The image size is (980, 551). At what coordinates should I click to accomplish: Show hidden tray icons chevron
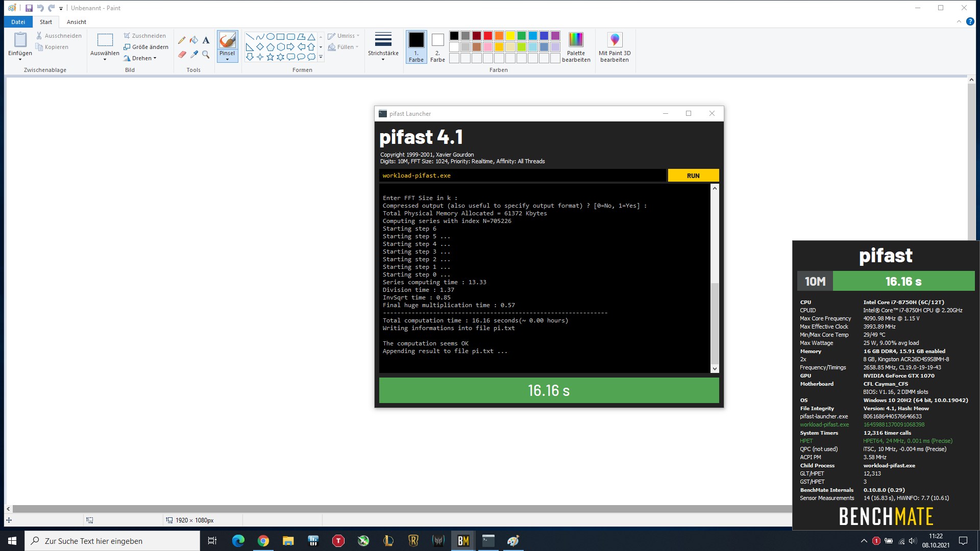864,541
